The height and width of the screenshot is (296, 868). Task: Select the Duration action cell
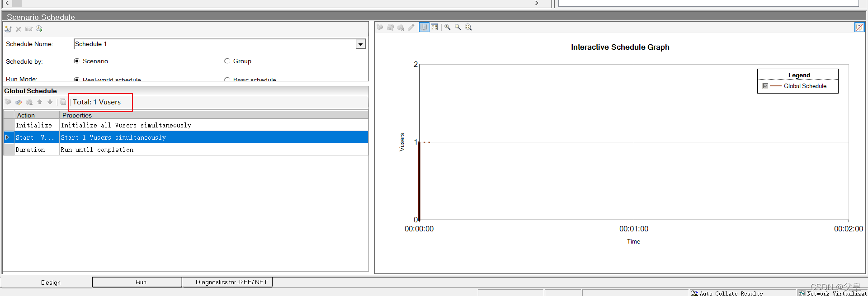[37, 150]
